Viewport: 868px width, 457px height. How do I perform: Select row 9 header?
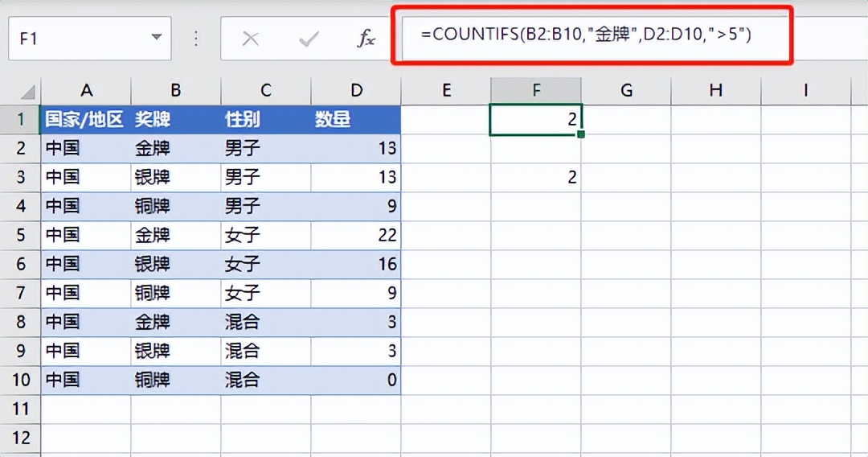click(20, 351)
